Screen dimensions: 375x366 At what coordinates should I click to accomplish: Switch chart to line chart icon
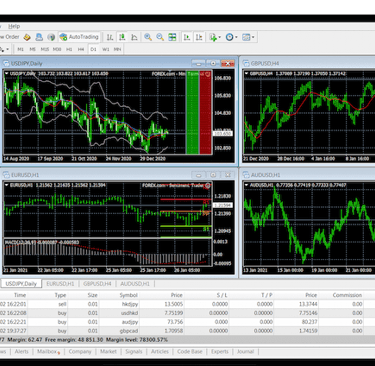click(134, 37)
